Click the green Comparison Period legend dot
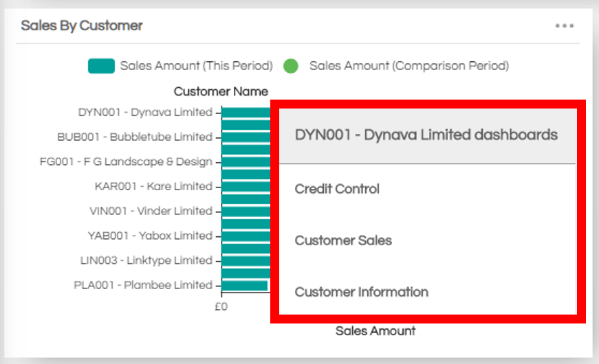Image resolution: width=599 pixels, height=364 pixels. click(291, 66)
